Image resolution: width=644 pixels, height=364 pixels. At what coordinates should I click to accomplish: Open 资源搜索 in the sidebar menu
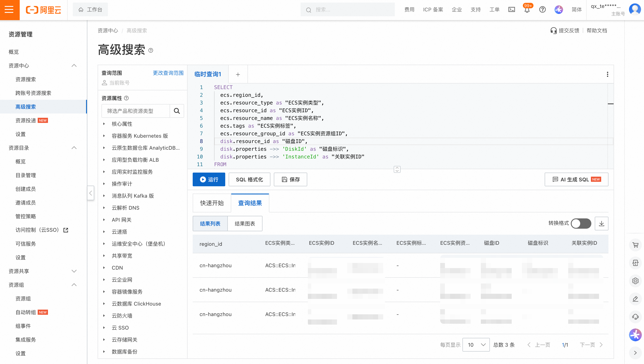25,79
